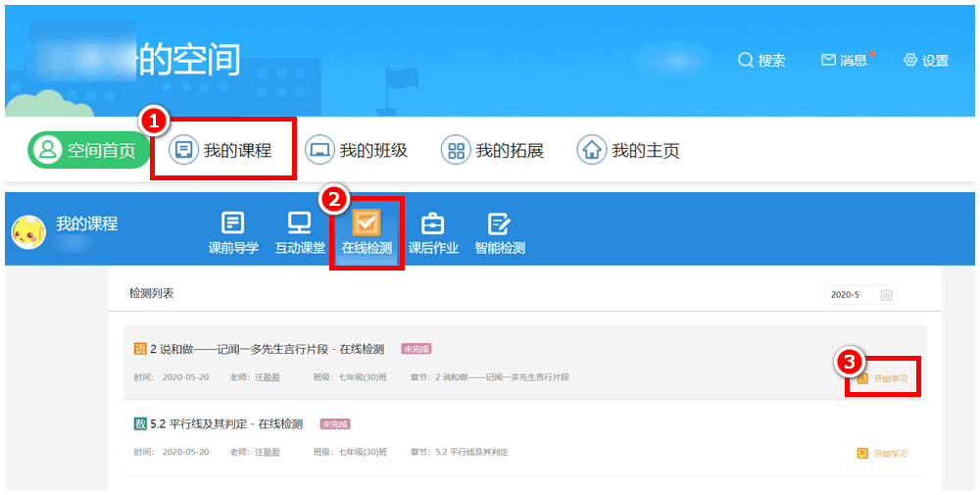
Task: Open 设置 gear icon
Action: point(910,60)
